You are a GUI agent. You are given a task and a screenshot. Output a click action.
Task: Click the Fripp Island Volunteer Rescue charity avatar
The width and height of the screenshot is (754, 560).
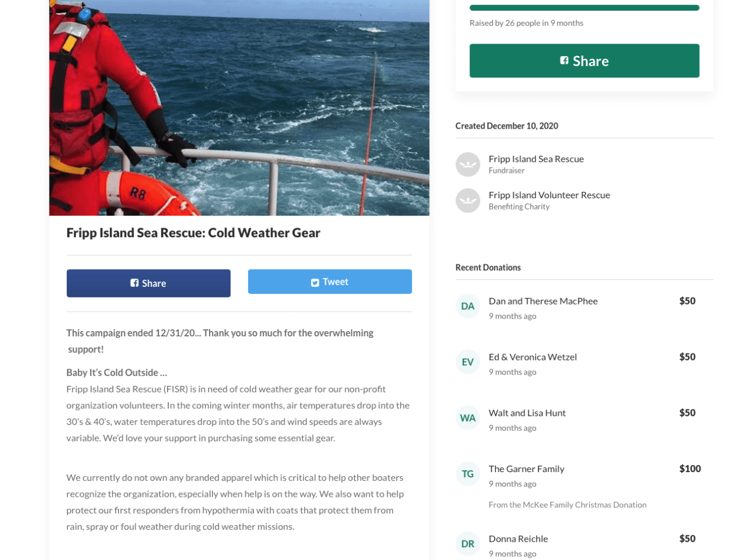(x=468, y=201)
